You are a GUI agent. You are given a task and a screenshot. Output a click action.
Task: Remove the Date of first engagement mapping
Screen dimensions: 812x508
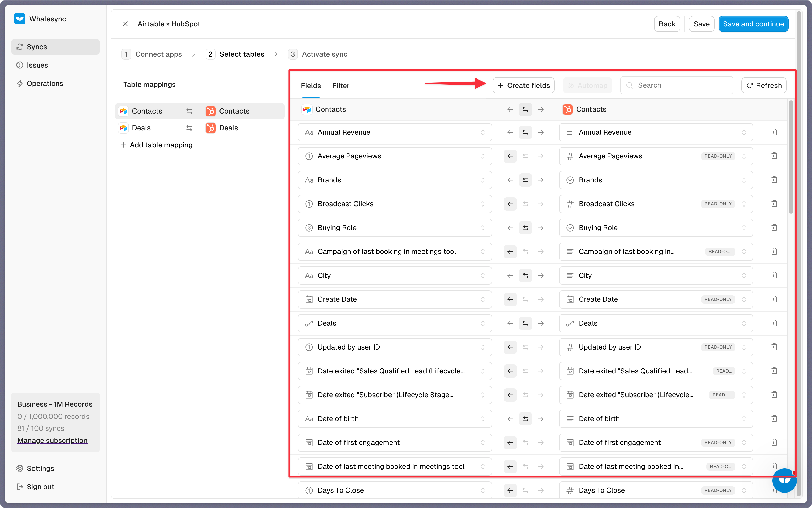point(774,442)
